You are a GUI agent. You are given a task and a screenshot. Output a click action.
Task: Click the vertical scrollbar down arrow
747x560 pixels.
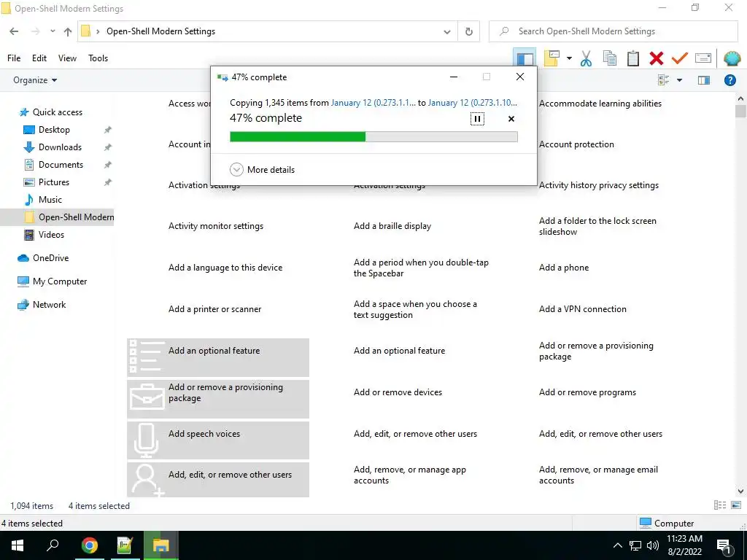(740, 491)
